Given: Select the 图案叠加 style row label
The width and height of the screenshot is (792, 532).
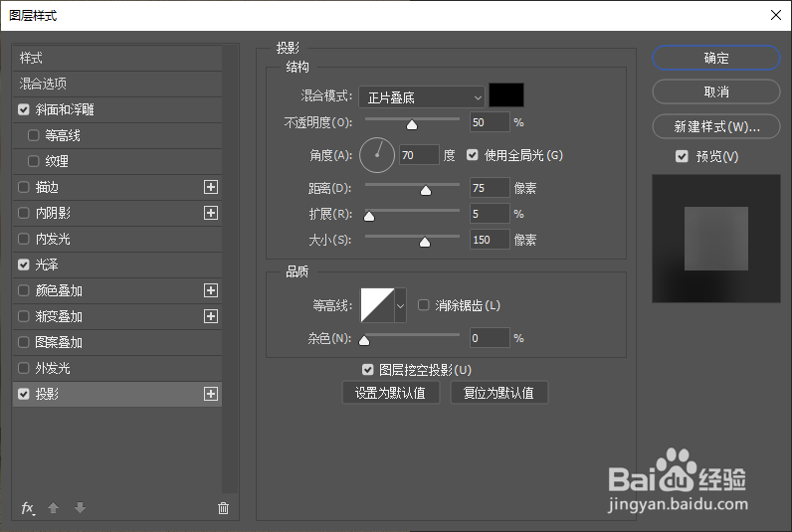Looking at the screenshot, I should tap(59, 342).
